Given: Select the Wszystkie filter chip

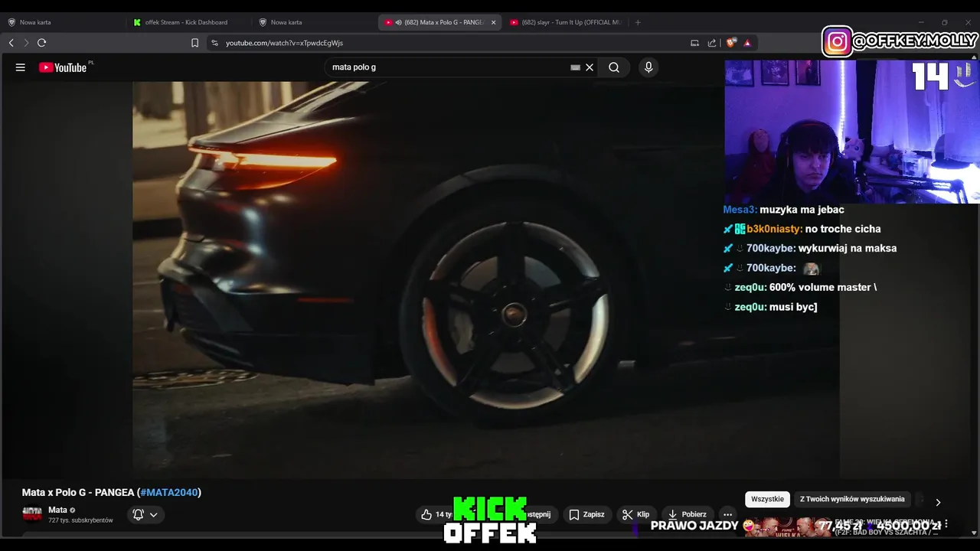Looking at the screenshot, I should click(767, 499).
